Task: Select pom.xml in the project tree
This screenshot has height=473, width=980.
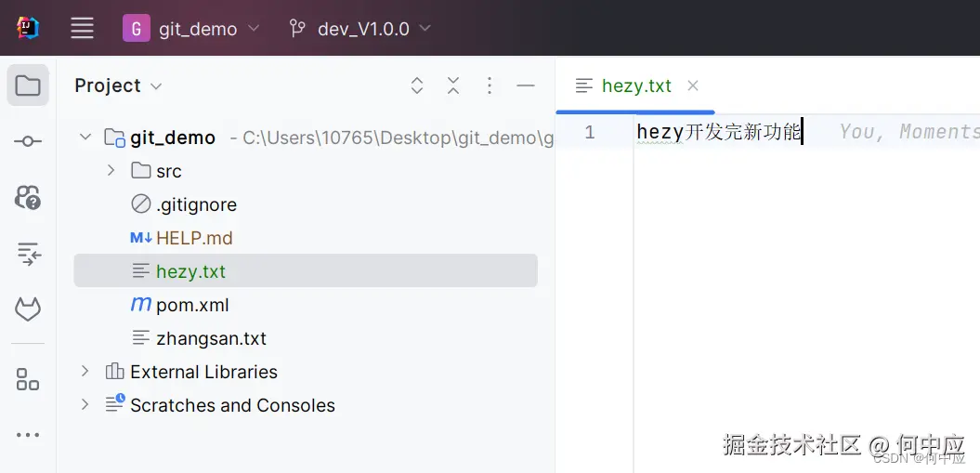Action: click(191, 305)
